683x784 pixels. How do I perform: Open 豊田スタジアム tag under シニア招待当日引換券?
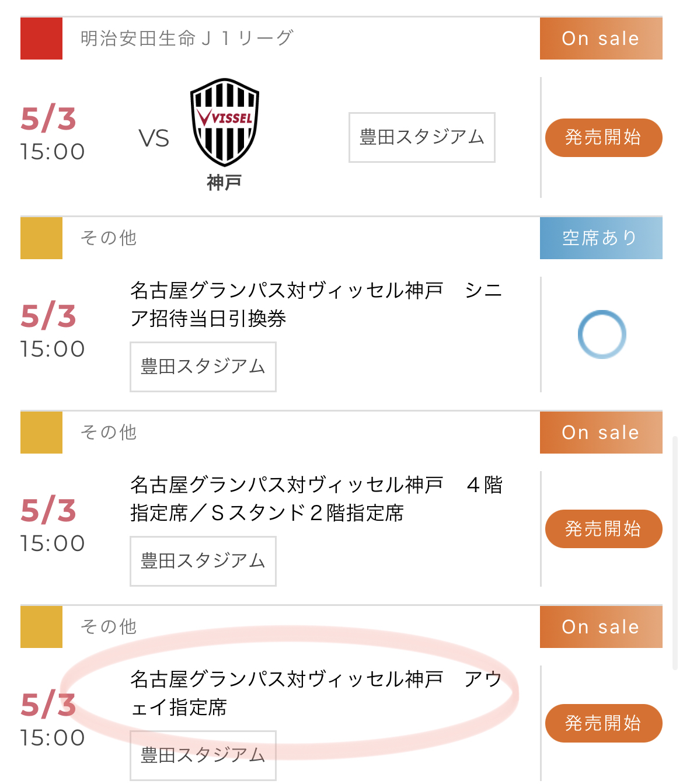tap(203, 367)
